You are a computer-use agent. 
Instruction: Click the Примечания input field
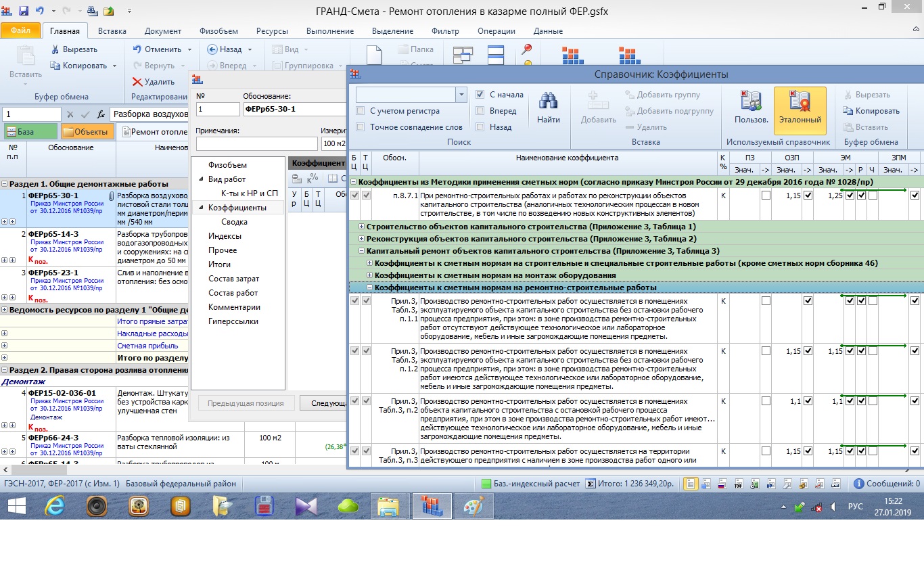tap(256, 143)
